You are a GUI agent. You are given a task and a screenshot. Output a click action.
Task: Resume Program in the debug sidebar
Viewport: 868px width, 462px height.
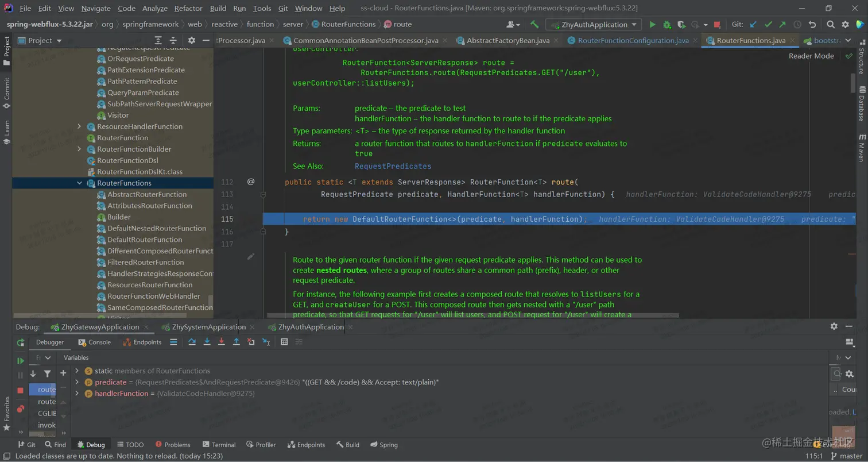tap(21, 361)
